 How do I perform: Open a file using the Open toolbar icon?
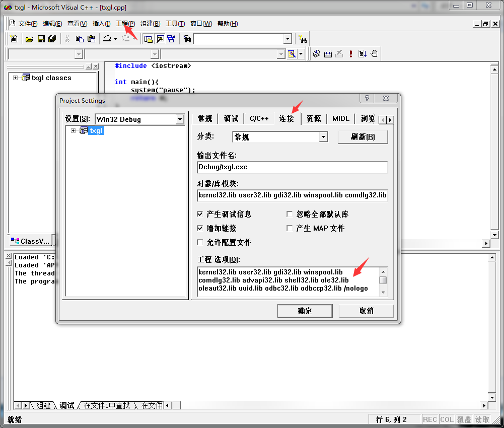30,38
